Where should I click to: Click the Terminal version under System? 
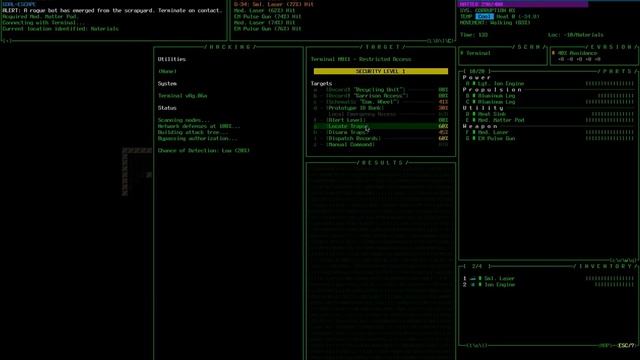(x=182, y=96)
